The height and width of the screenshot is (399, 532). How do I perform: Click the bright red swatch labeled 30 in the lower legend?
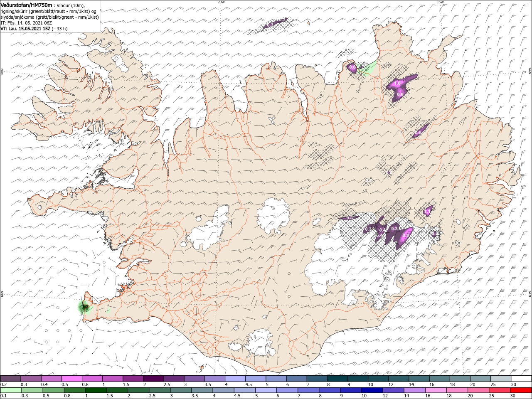point(522,390)
